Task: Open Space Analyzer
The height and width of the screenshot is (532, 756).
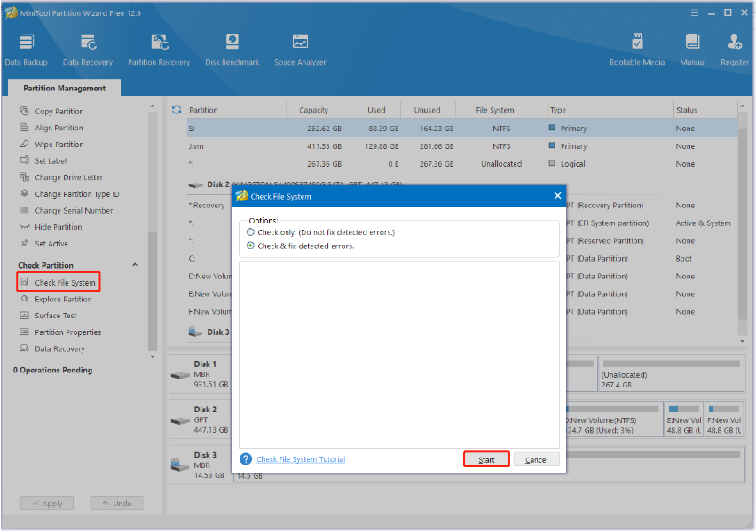Action: (x=300, y=49)
